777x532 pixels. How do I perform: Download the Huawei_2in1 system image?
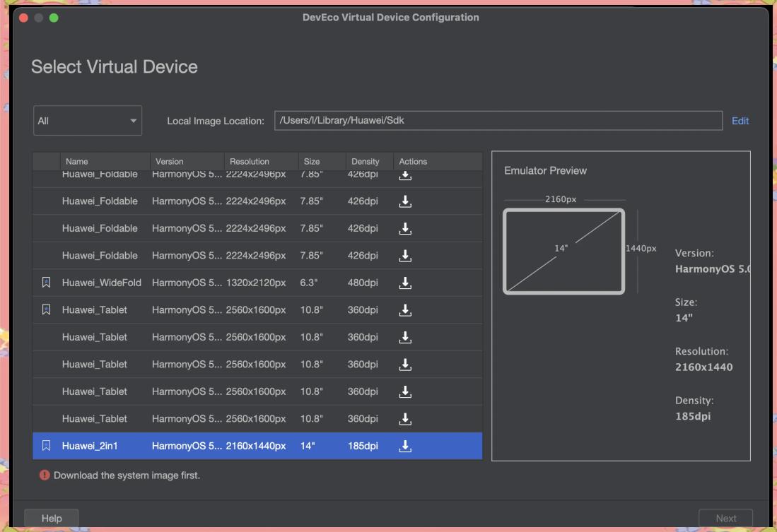tap(405, 446)
